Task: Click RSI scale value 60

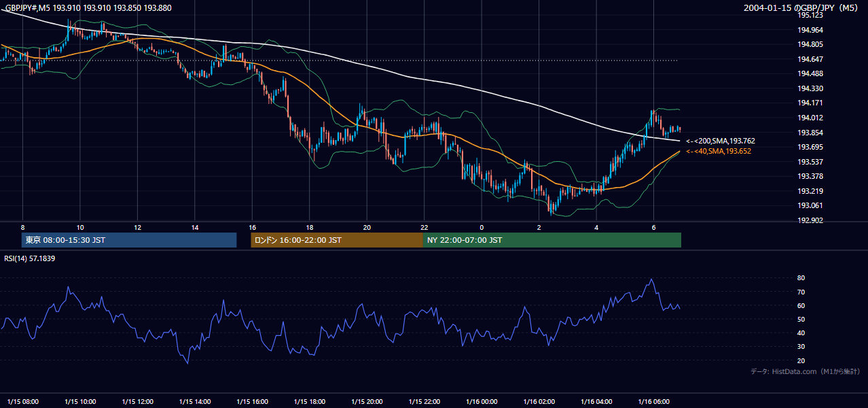Action: [801, 305]
